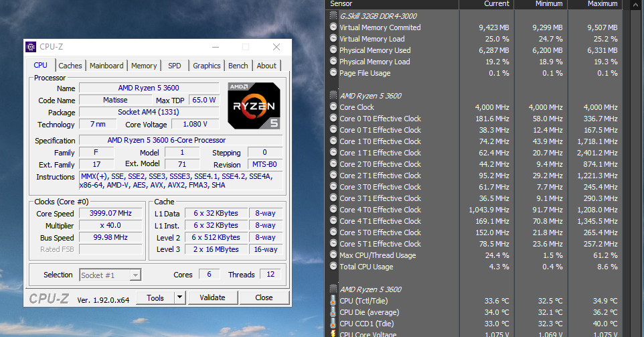The height and width of the screenshot is (337, 644).
Task: Click the CPU CCD1 (Tdie) thermometer icon
Action: [333, 324]
